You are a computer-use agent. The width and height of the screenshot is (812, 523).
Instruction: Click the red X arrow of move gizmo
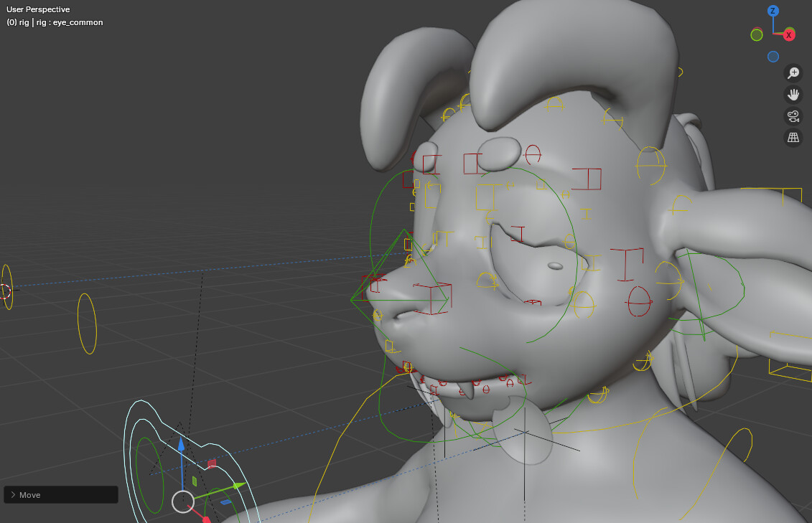pos(205,519)
